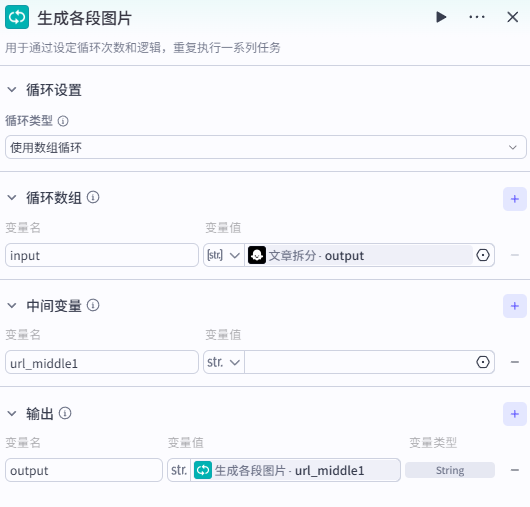Collapse the 输出 section

tap(12, 414)
